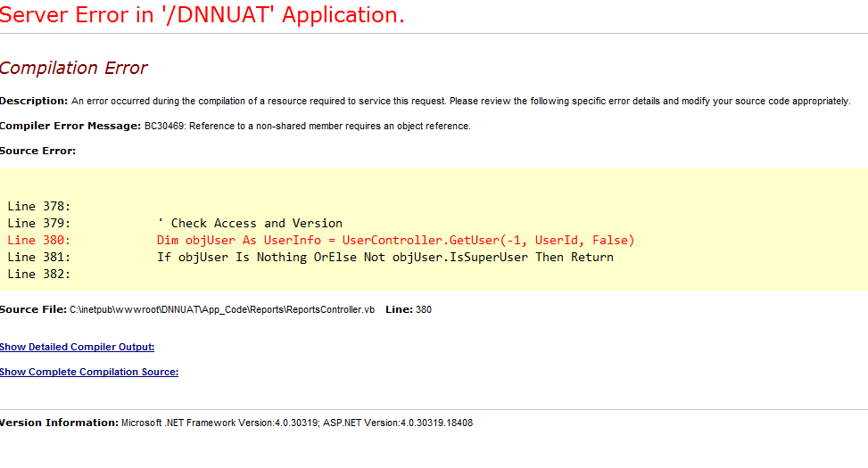868x468 pixels.
Task: Click the Description label text
Action: pyautogui.click(x=34, y=102)
